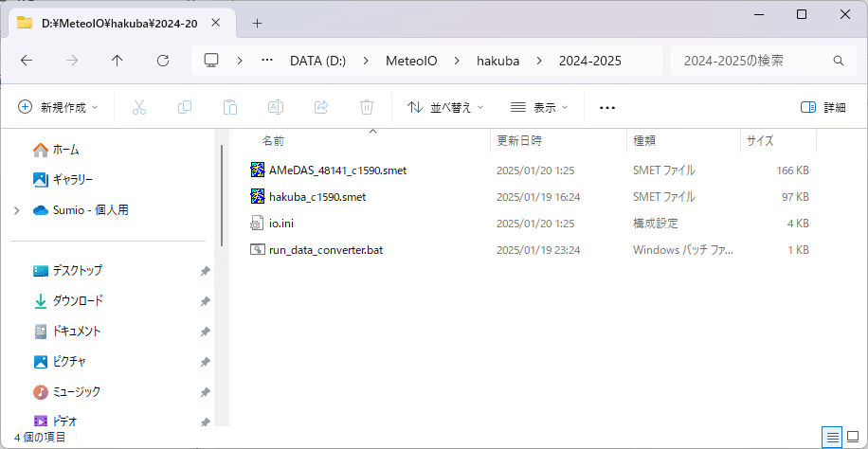Screen dimensions: 868x449
Task: Open the 表示 (View) dropdown
Action: tap(539, 107)
